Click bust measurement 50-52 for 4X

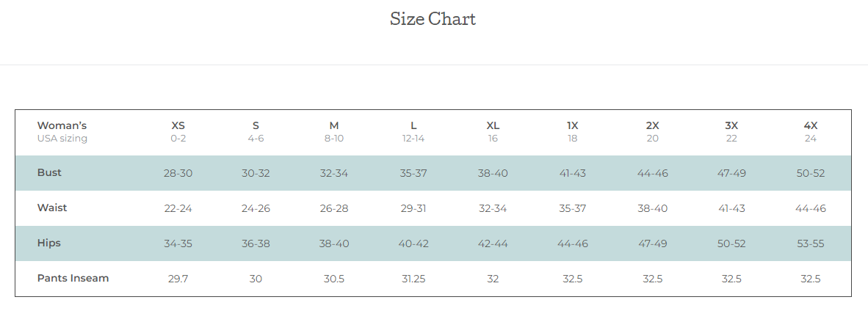coord(810,174)
